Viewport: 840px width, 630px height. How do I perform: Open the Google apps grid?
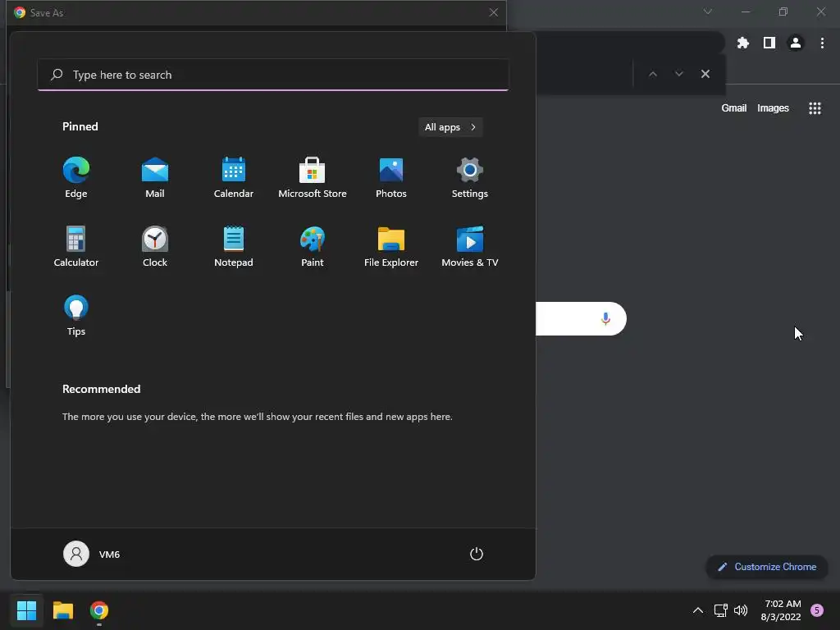[815, 108]
